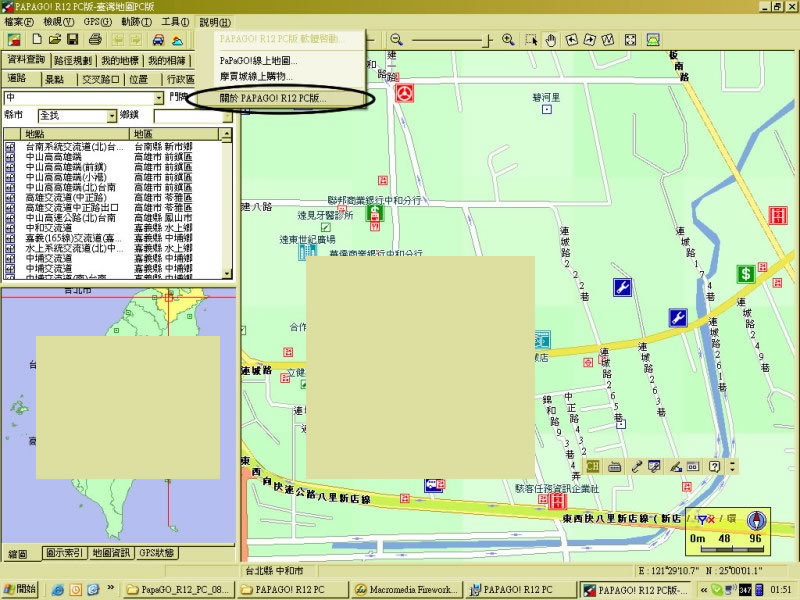Switch to 我的相簿 tab
This screenshot has height=600, width=800.
click(x=166, y=61)
